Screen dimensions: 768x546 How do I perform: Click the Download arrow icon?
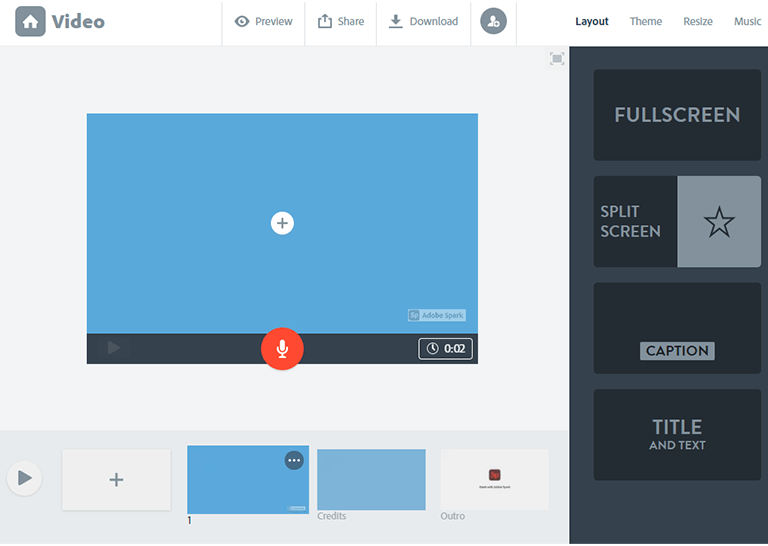[396, 22]
